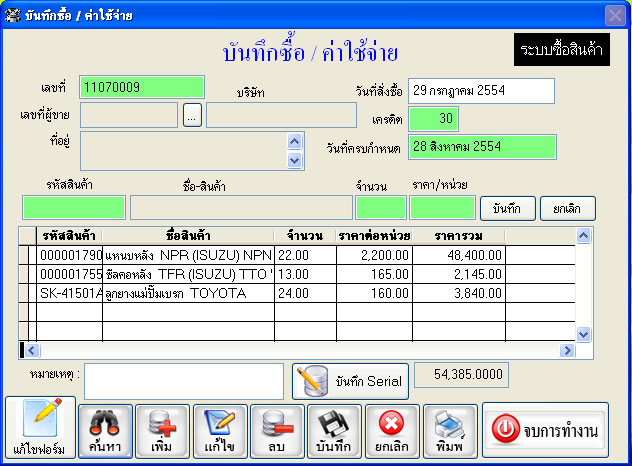
Task: Click the แก้ไขฟอร์ม edit form icon
Action: point(41,428)
